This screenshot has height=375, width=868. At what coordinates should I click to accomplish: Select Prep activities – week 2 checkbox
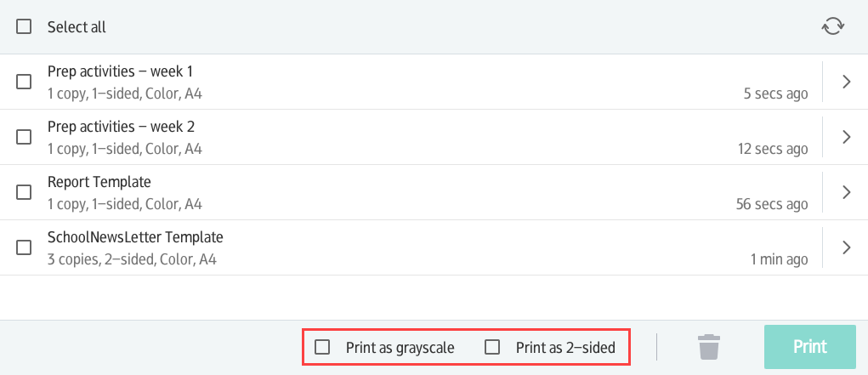(24, 137)
